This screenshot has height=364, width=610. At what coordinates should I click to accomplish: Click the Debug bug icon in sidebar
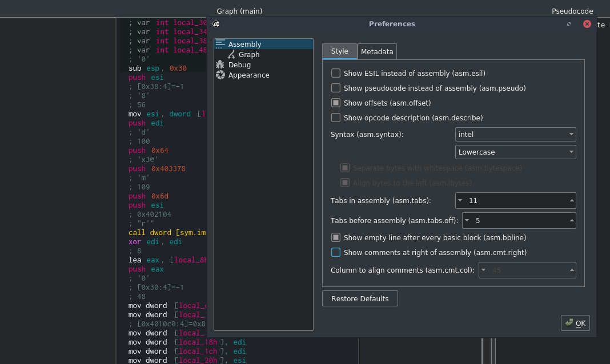(x=220, y=64)
